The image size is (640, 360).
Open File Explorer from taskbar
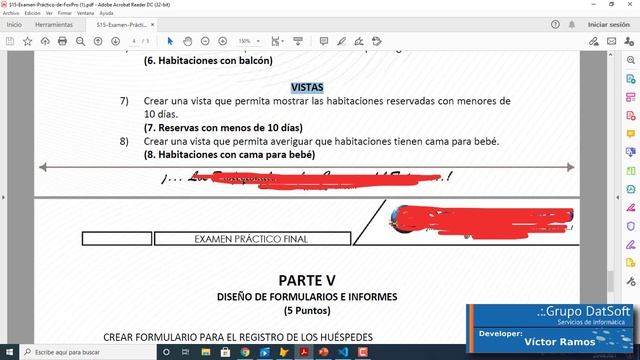[x=206, y=352]
